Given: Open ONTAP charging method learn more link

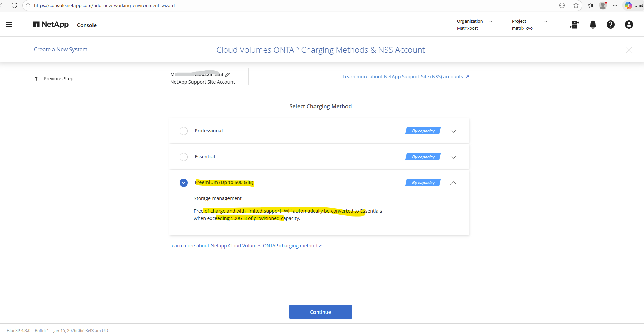Looking at the screenshot, I should (x=245, y=246).
